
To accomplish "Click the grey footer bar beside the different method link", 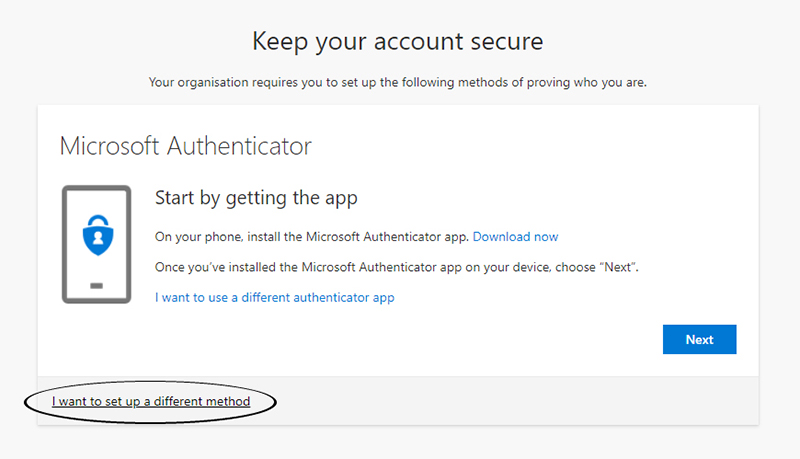I will click(x=500, y=401).
